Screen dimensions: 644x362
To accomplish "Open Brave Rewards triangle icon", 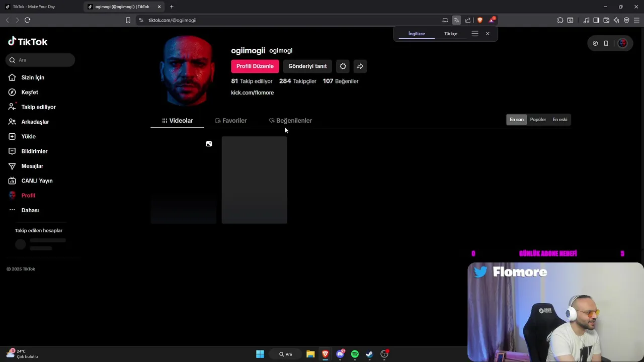I will (492, 20).
